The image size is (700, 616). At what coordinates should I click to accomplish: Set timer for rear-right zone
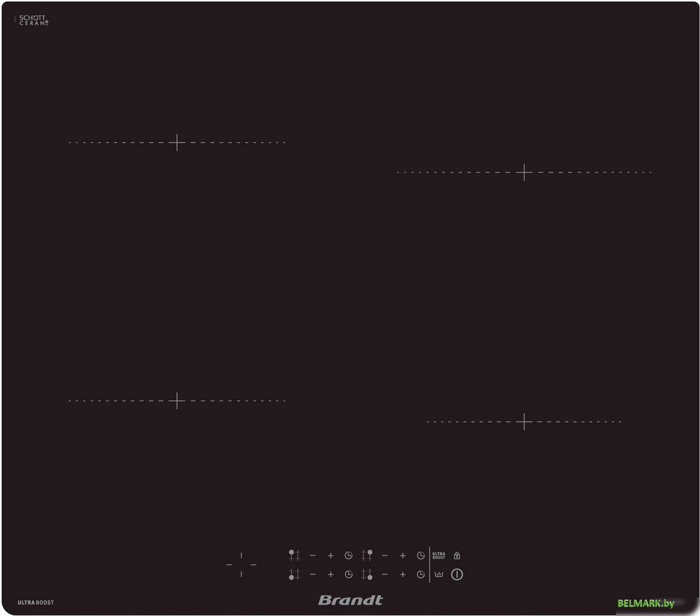pyautogui.click(x=421, y=556)
